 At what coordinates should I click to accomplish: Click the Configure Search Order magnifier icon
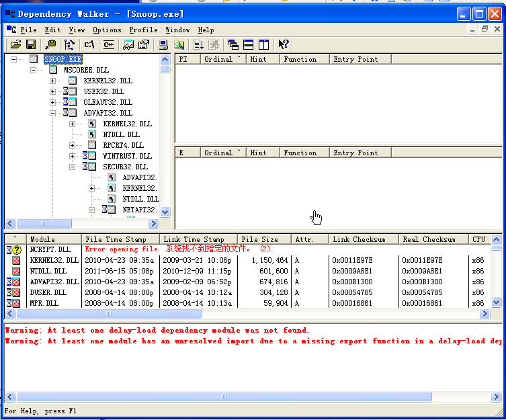coord(179,44)
